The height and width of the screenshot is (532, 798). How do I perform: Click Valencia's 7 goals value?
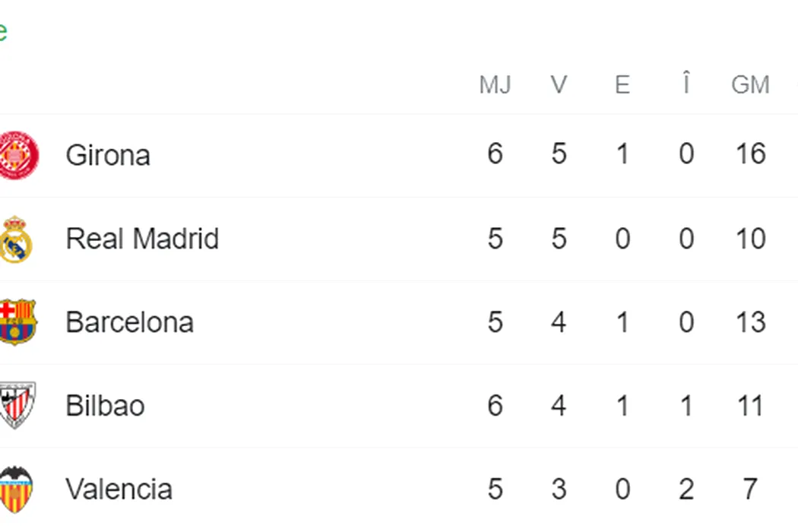click(750, 489)
